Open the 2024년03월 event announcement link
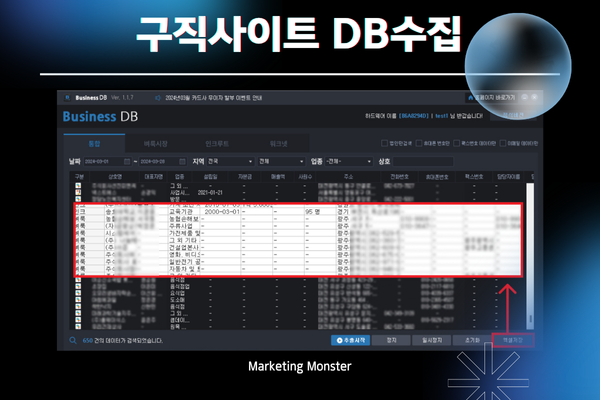 point(214,98)
